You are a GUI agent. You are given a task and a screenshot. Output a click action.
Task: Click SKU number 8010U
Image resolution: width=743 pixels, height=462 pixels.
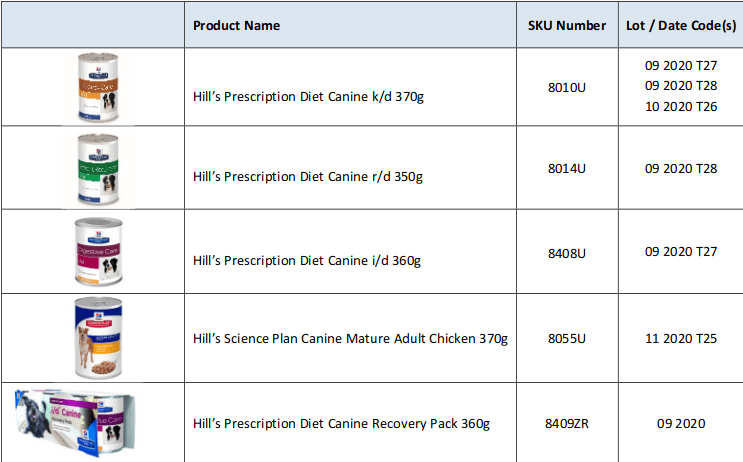click(567, 88)
